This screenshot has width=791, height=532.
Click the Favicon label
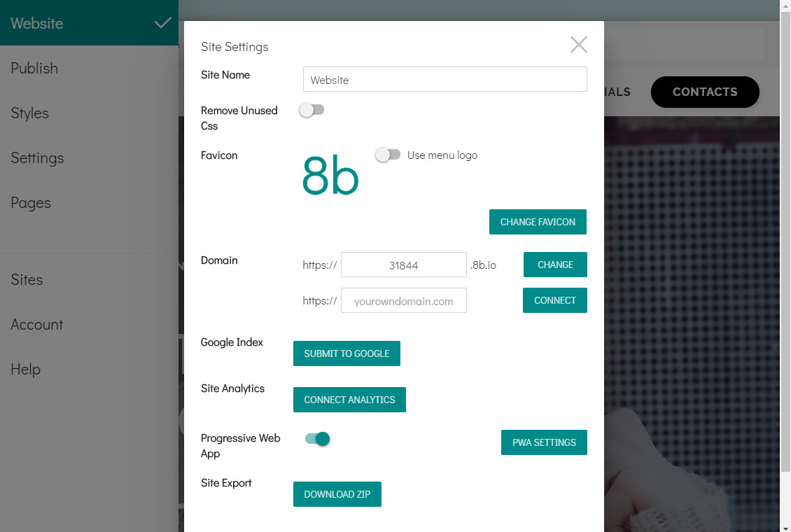219,155
